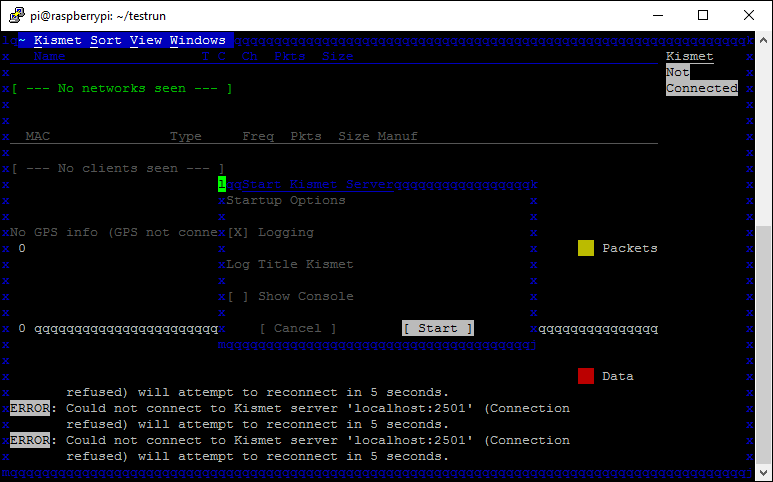The width and height of the screenshot is (773, 482).
Task: Click the Name column header
Action: pyautogui.click(x=49, y=56)
